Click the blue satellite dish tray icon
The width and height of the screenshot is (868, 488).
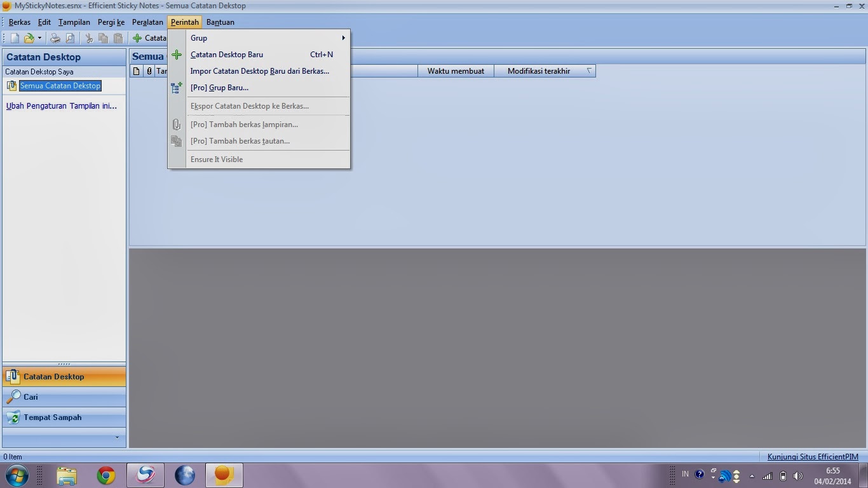pos(724,475)
